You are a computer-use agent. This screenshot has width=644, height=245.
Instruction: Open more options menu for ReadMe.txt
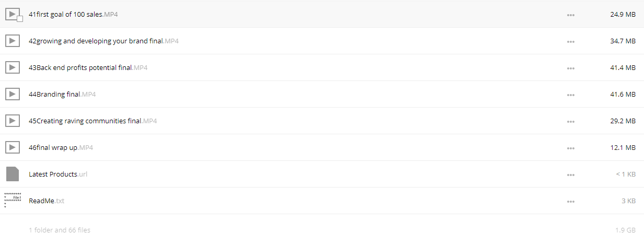[x=571, y=202]
